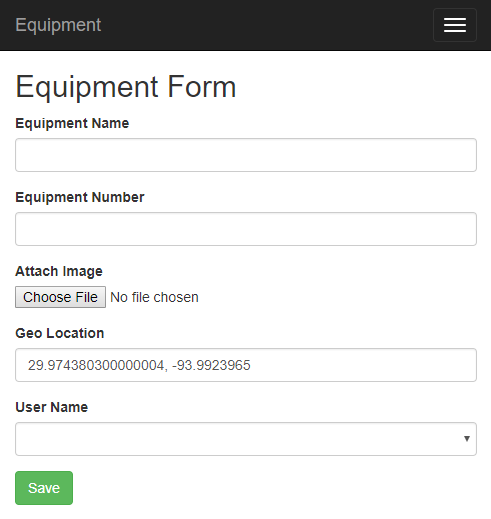491x519 pixels.
Task: Click the Geo Location label
Action: pos(60,333)
